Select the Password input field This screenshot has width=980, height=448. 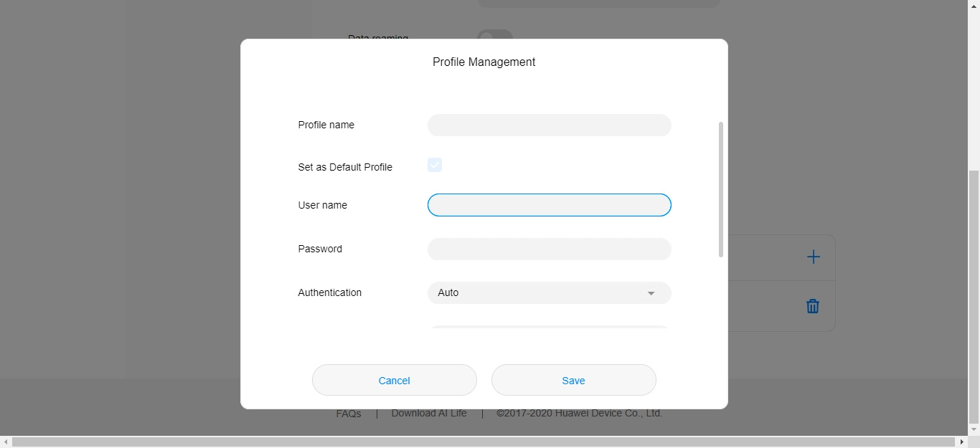549,249
